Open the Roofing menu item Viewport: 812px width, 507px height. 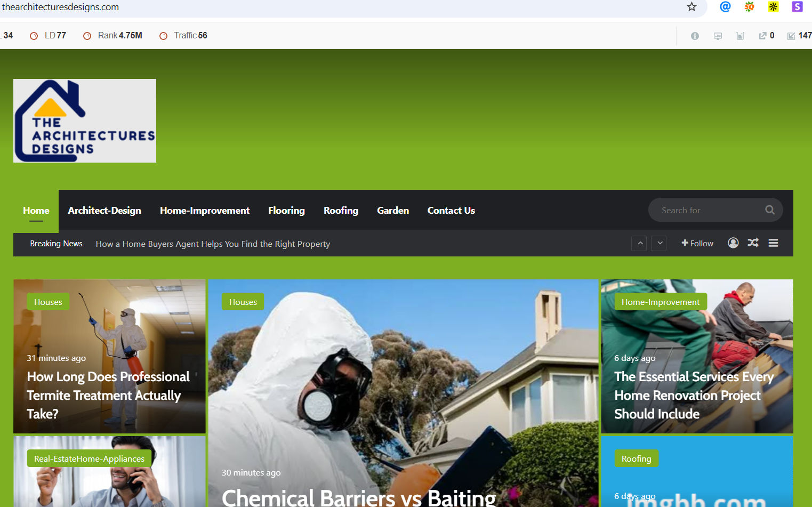click(341, 211)
